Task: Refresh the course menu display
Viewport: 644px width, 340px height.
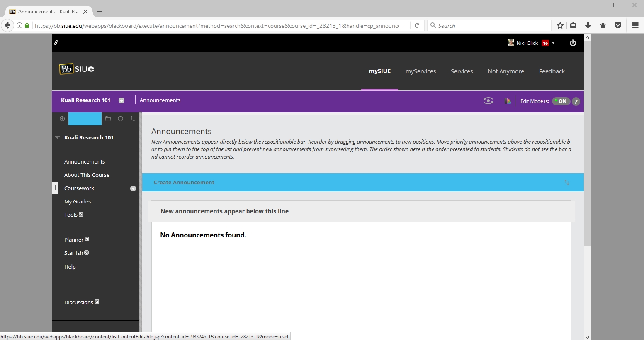Action: tap(120, 119)
